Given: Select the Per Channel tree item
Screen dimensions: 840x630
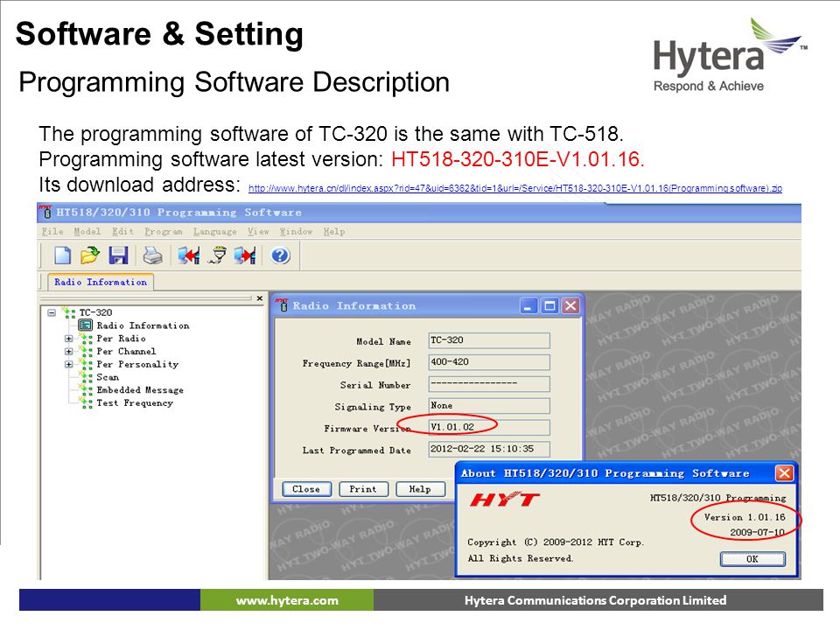Looking at the screenshot, I should [x=126, y=352].
